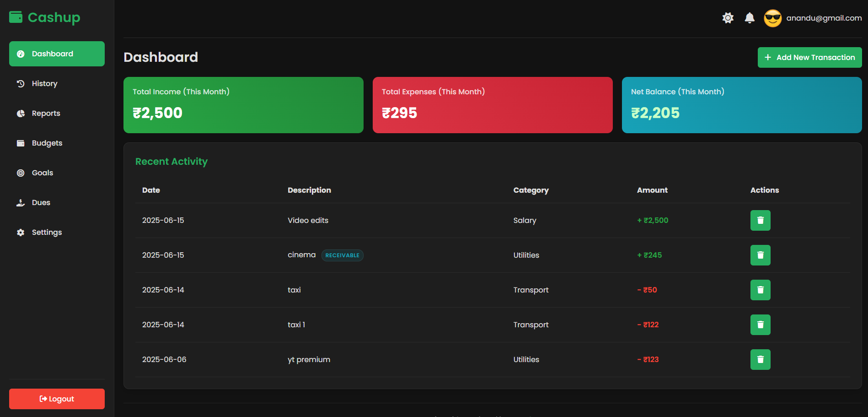
Task: Click the sunglasses emoji profile avatar
Action: pos(772,18)
